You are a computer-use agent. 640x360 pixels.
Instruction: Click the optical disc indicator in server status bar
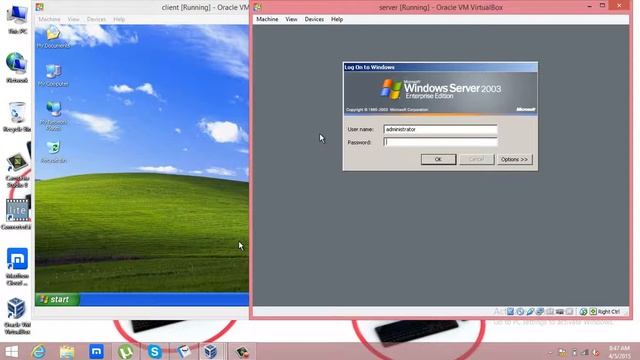[x=520, y=311]
